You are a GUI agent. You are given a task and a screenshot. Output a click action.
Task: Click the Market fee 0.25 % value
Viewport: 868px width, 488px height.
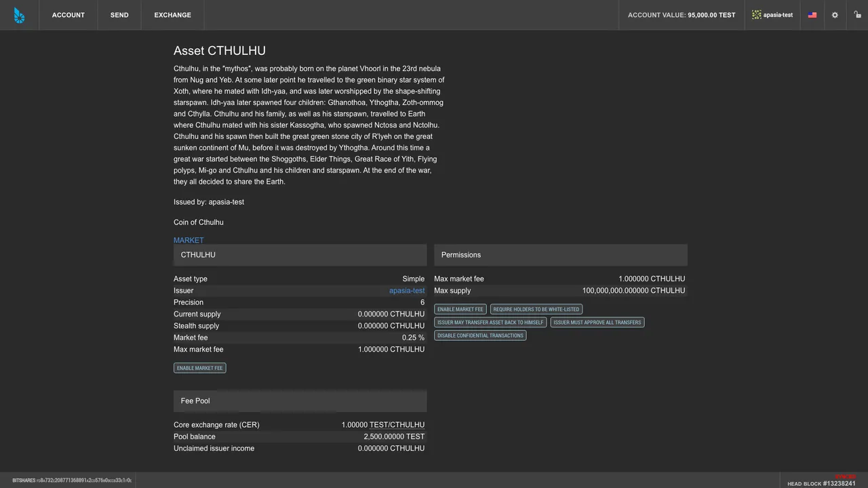(413, 338)
